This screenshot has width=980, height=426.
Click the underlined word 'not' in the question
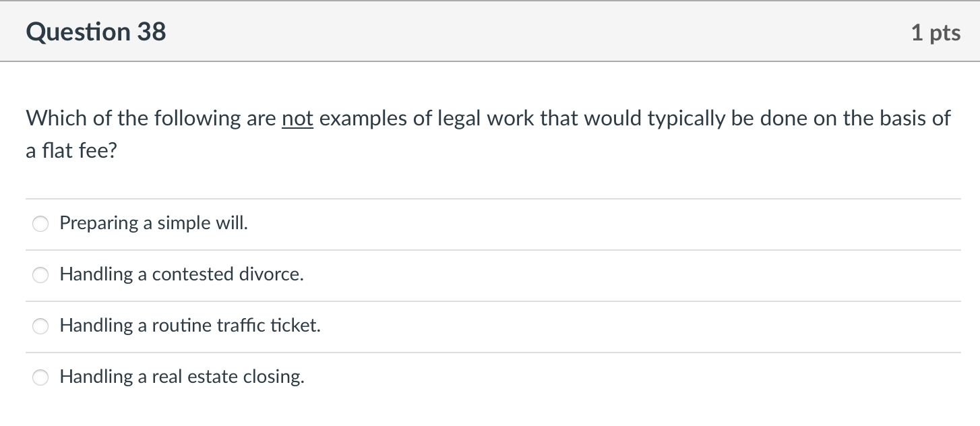[299, 118]
